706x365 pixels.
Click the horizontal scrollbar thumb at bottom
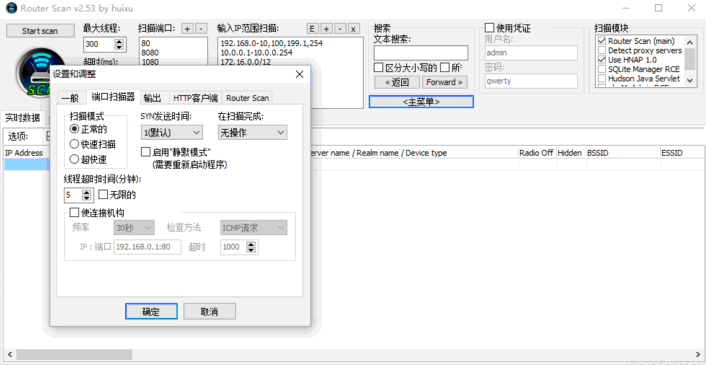74,354
